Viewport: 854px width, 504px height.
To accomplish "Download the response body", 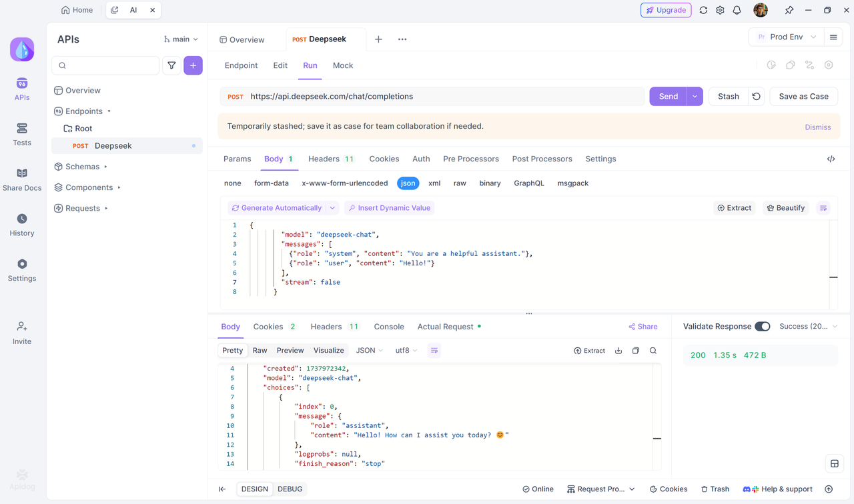I will [618, 351].
